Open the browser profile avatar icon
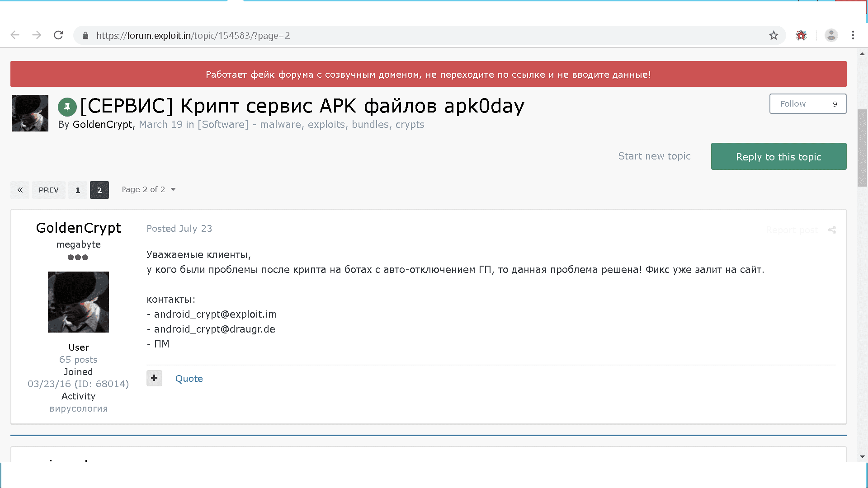 click(x=831, y=35)
